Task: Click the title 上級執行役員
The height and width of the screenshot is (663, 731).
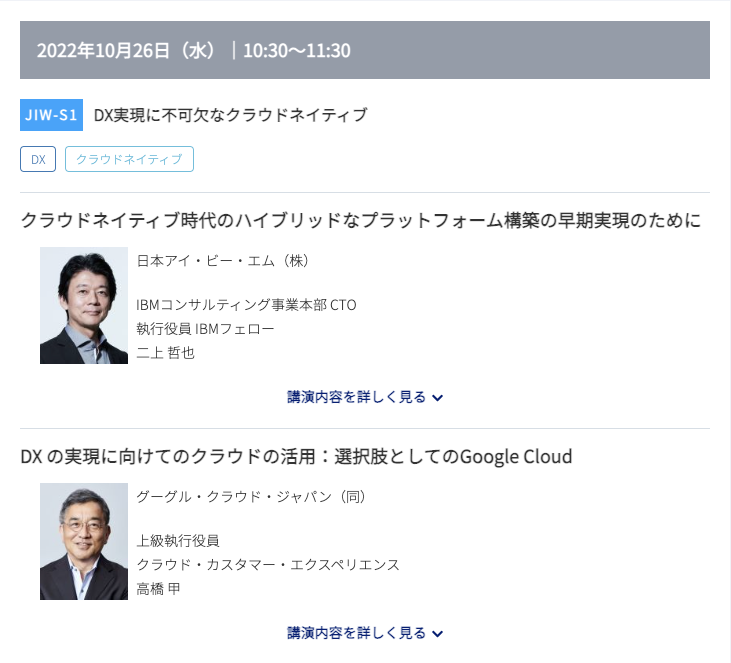Action: pyautogui.click(x=178, y=541)
